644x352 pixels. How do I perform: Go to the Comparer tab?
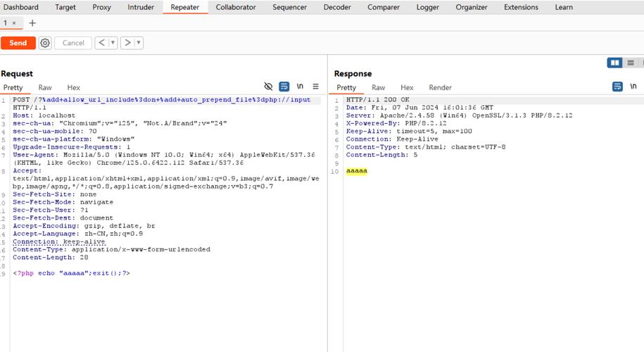pyautogui.click(x=384, y=7)
